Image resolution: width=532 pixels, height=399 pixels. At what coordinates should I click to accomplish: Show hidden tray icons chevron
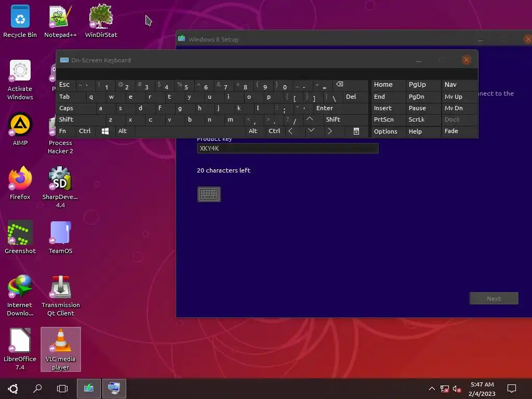pos(432,389)
